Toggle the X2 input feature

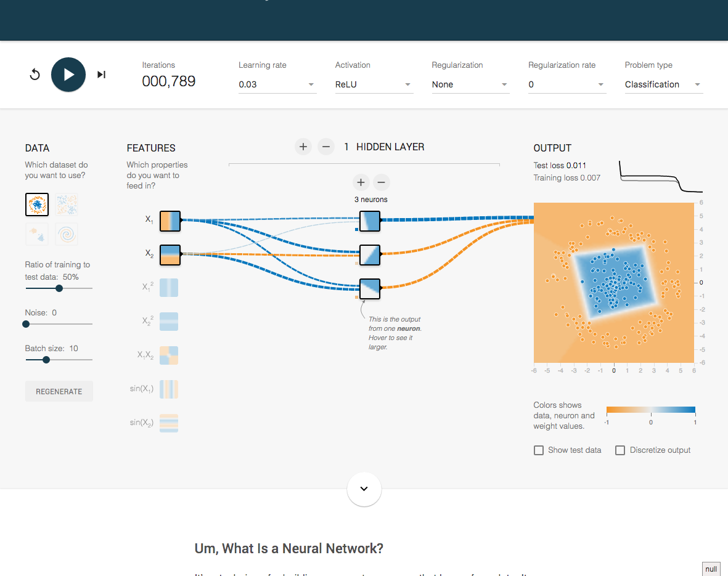pyautogui.click(x=170, y=255)
